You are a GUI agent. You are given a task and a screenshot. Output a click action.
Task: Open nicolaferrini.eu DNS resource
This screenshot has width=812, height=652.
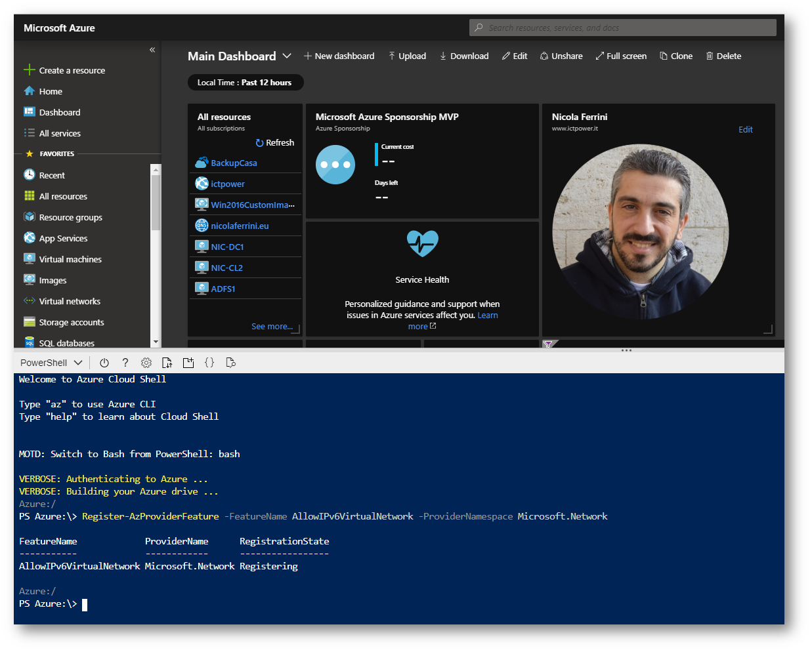(240, 226)
